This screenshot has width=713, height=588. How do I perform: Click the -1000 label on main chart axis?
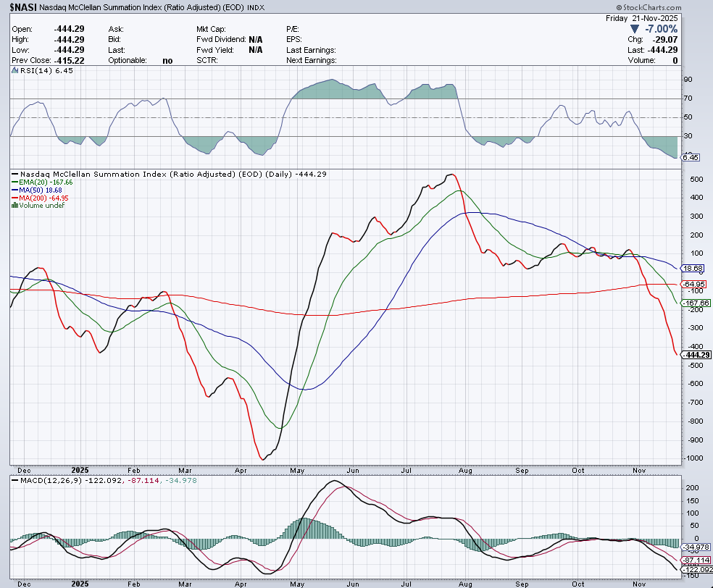pos(693,458)
